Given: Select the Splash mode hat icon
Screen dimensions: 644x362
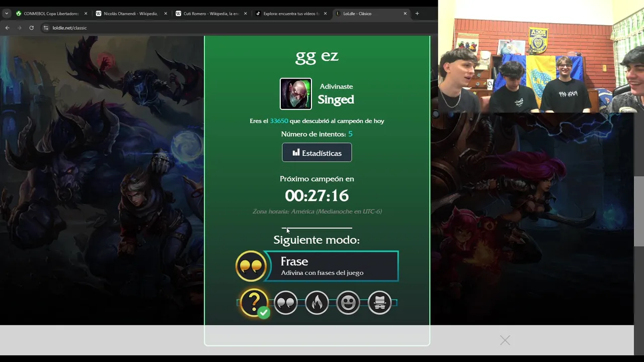Looking at the screenshot, I should (x=380, y=303).
